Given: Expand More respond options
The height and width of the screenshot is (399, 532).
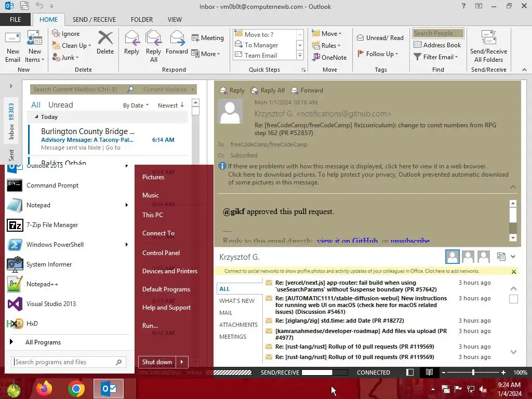Looking at the screenshot, I should tap(206, 54).
